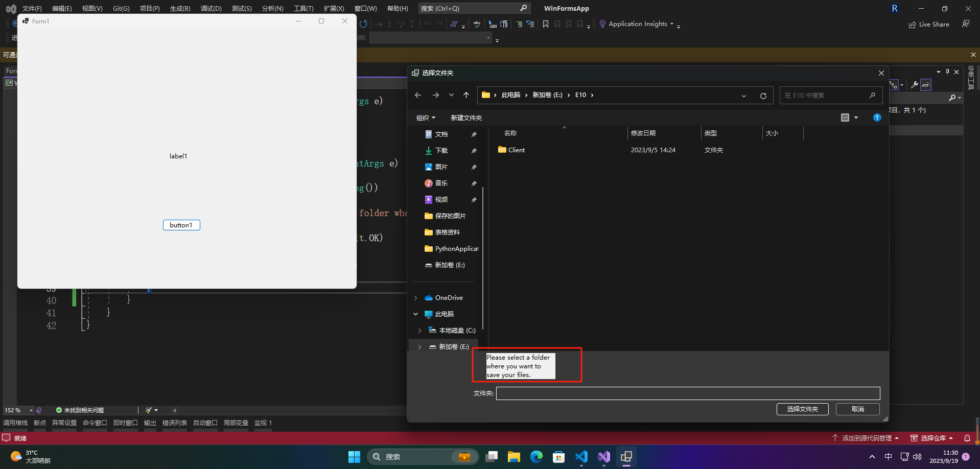Click the 文件夹 folder name input field
The image size is (980, 469).
click(x=688, y=393)
